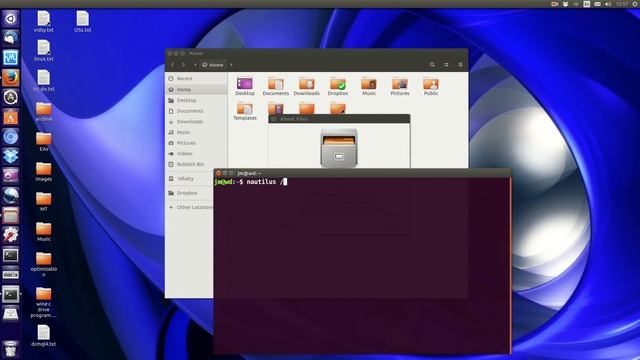Image resolution: width=640 pixels, height=360 pixels.
Task: Open the Ubuntu Dash launcher icon
Action: tap(11, 19)
